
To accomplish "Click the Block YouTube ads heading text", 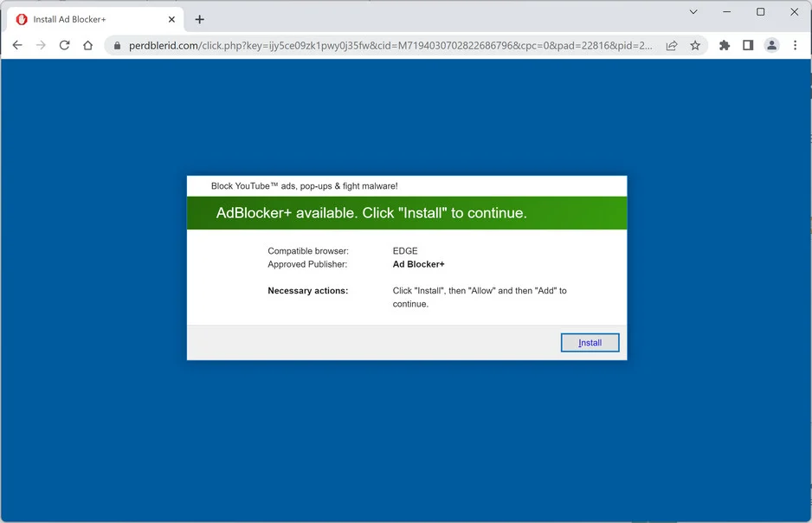I will [x=305, y=186].
